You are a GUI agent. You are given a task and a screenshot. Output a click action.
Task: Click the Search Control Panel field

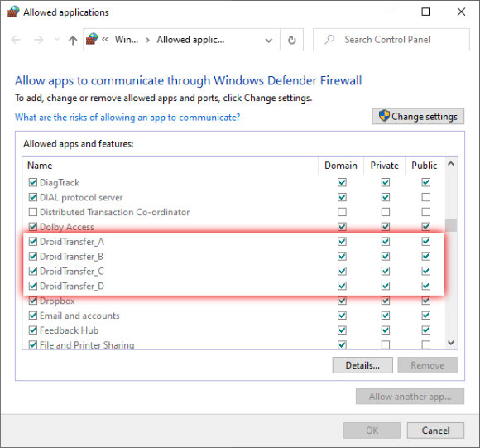tap(391, 40)
